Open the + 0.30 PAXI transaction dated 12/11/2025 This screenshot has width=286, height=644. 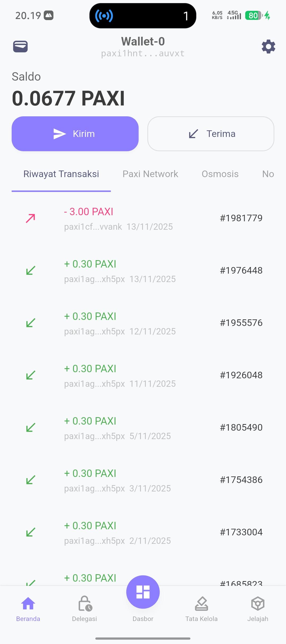pos(120,323)
